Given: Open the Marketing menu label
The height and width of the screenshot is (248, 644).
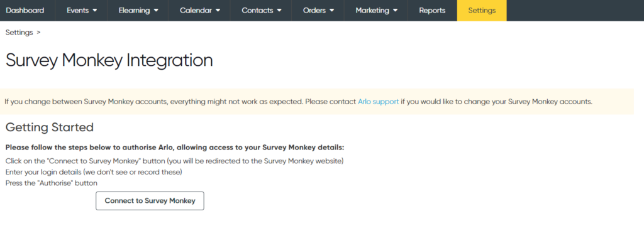Looking at the screenshot, I should pos(372,11).
